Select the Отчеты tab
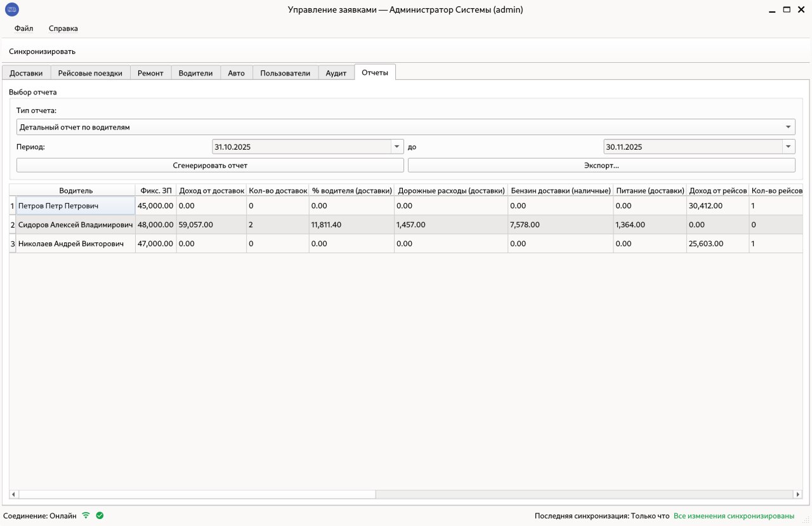The width and height of the screenshot is (812, 526). 375,72
